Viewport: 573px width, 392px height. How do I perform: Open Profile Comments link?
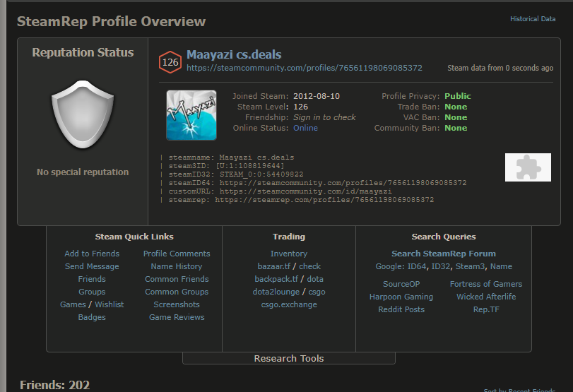coord(177,254)
